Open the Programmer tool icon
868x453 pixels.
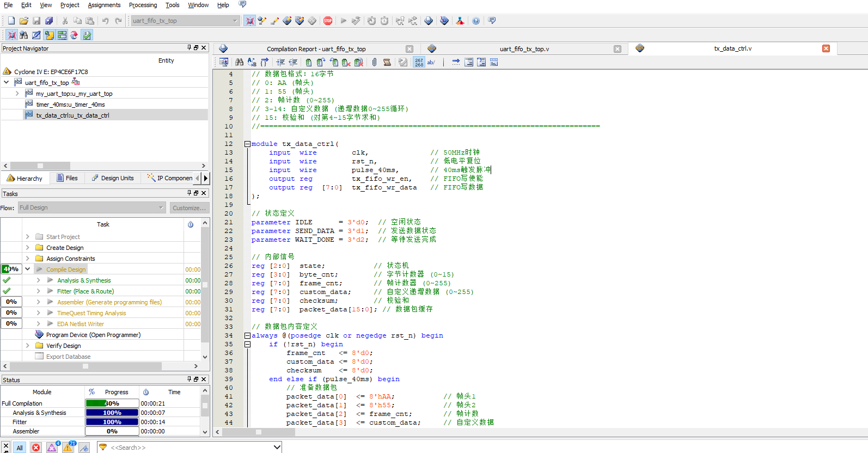pyautogui.click(x=444, y=21)
